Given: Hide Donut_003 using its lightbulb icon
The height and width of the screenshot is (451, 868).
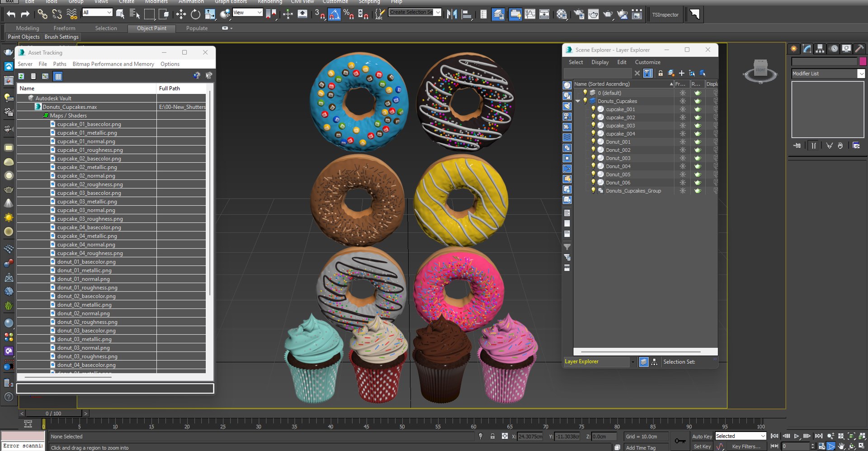Looking at the screenshot, I should pyautogui.click(x=593, y=158).
